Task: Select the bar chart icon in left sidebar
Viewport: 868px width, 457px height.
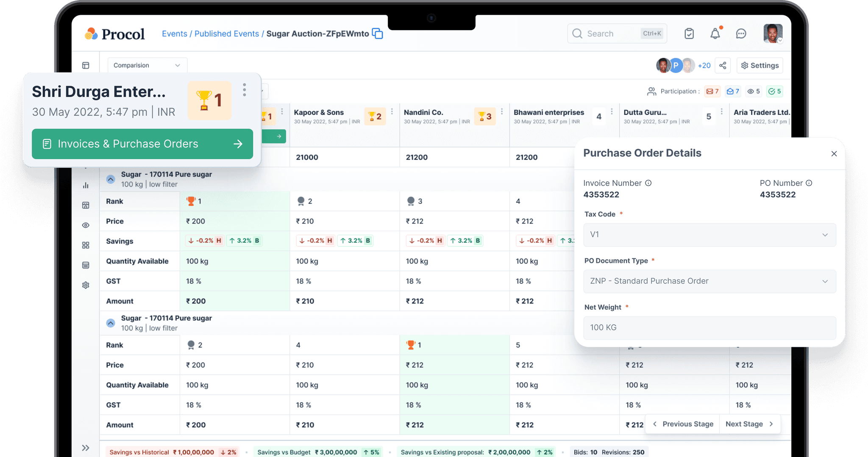Action: (86, 185)
